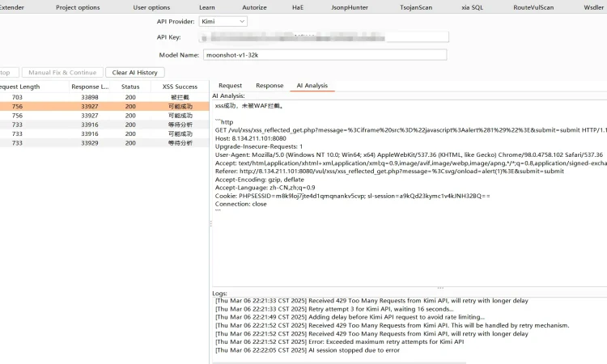Click the handled by retry mechanism log entry
Screen dimensions: 607x364
pos(393,325)
